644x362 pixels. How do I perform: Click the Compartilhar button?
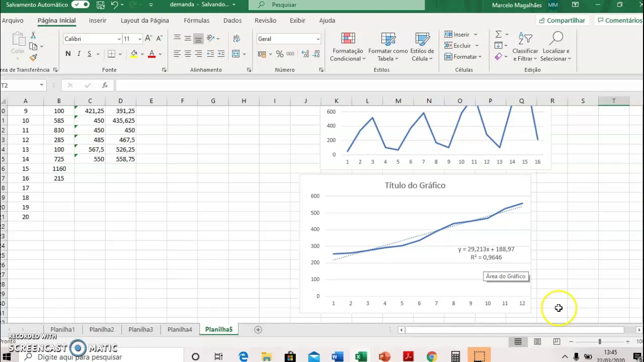pos(562,21)
